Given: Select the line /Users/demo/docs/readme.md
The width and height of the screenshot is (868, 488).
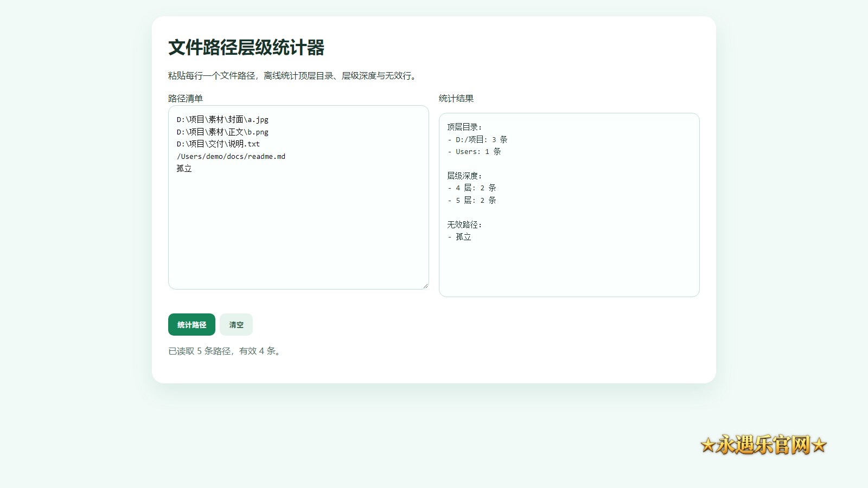Looking at the screenshot, I should pyautogui.click(x=231, y=156).
